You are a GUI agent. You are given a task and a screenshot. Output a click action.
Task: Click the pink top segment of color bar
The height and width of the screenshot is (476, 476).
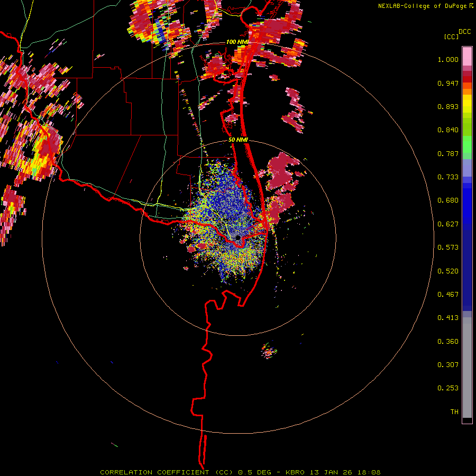(x=467, y=57)
